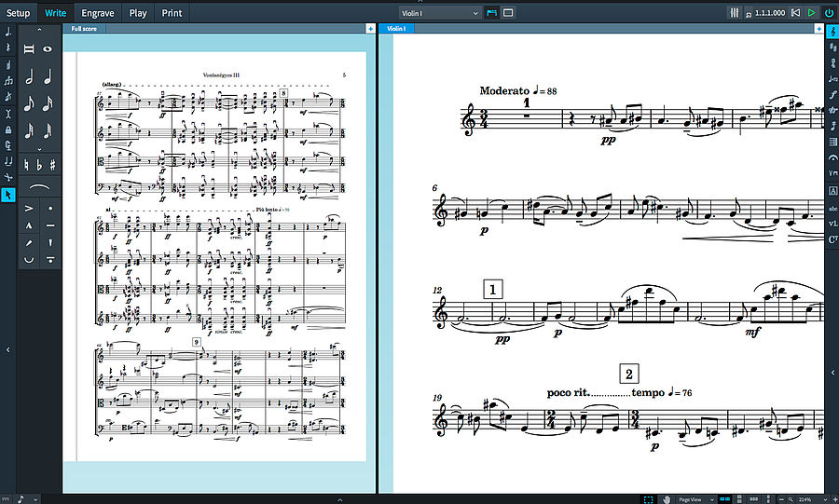Select the 64th note duration
This screenshot has width=839, height=504.
48,130
